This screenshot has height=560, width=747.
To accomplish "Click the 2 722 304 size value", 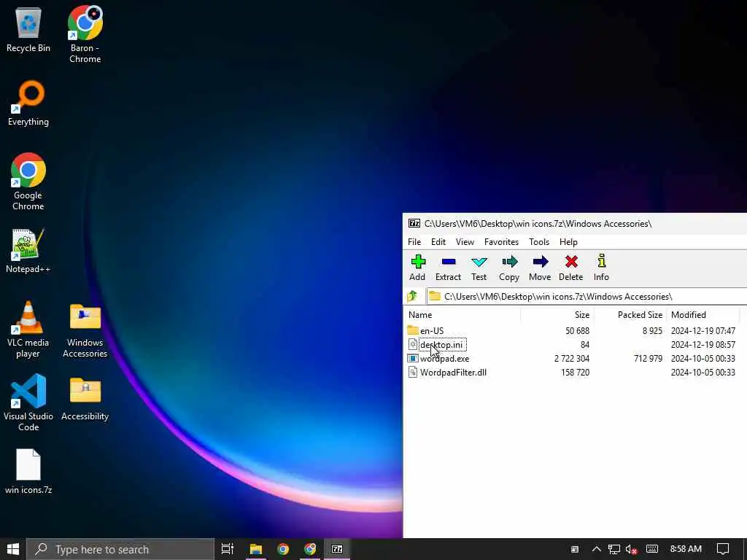I will pos(572,358).
